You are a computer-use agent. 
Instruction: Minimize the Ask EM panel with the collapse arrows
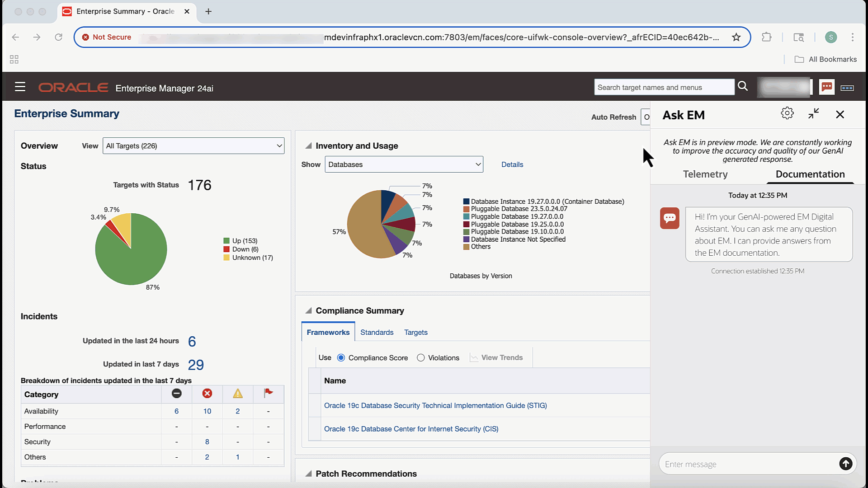(x=814, y=114)
